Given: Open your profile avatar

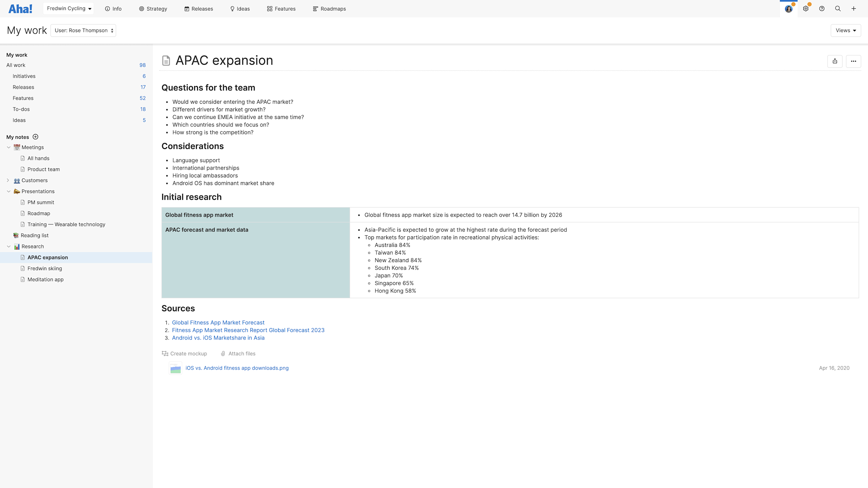Looking at the screenshot, I should [x=788, y=8].
